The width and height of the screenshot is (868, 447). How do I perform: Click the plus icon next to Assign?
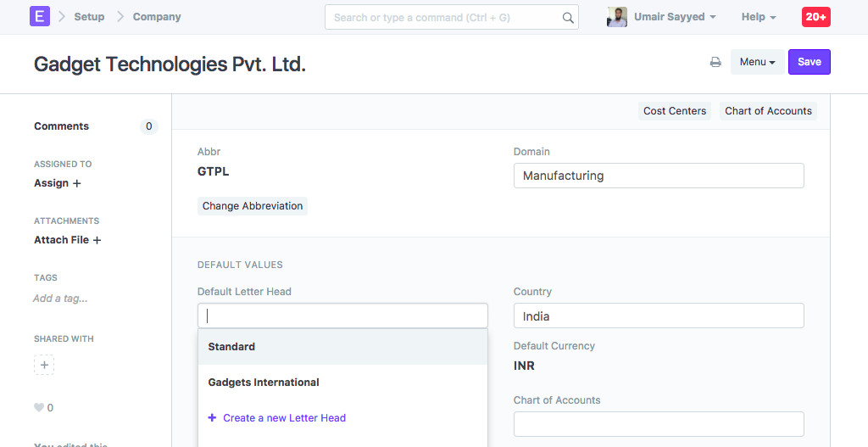[x=77, y=183]
